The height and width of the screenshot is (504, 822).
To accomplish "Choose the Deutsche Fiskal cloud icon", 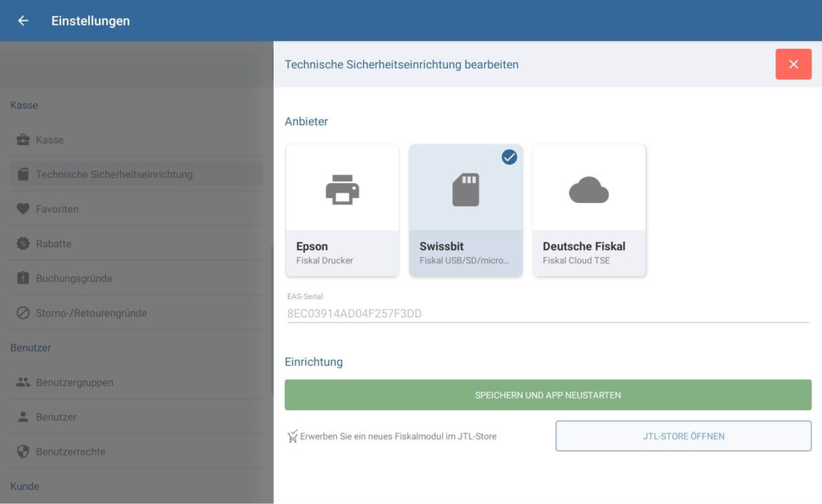I will click(588, 190).
